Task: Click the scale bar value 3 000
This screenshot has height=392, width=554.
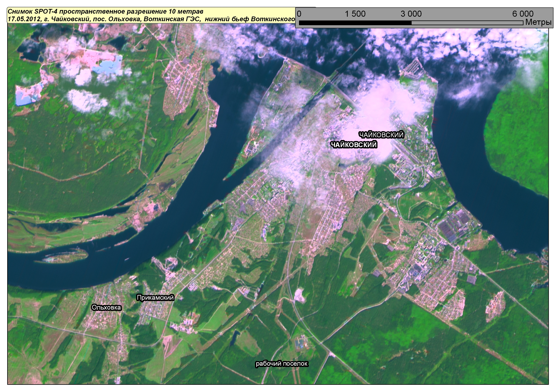Action: click(411, 14)
